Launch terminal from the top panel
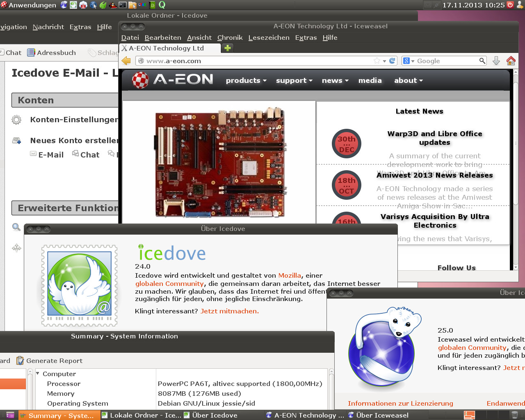Image resolution: width=525 pixels, height=420 pixels. (123, 5)
